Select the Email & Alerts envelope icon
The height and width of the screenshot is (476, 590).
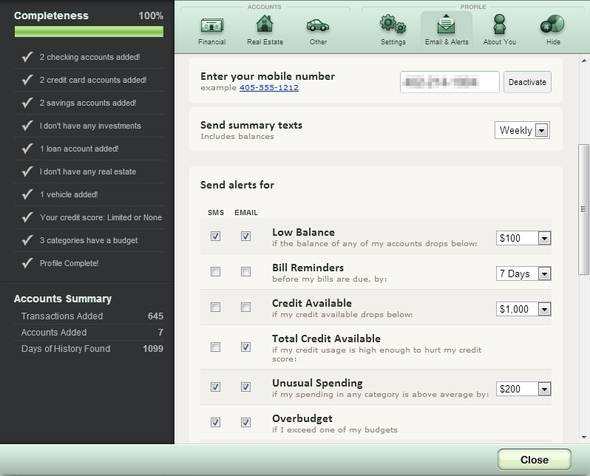click(x=446, y=24)
